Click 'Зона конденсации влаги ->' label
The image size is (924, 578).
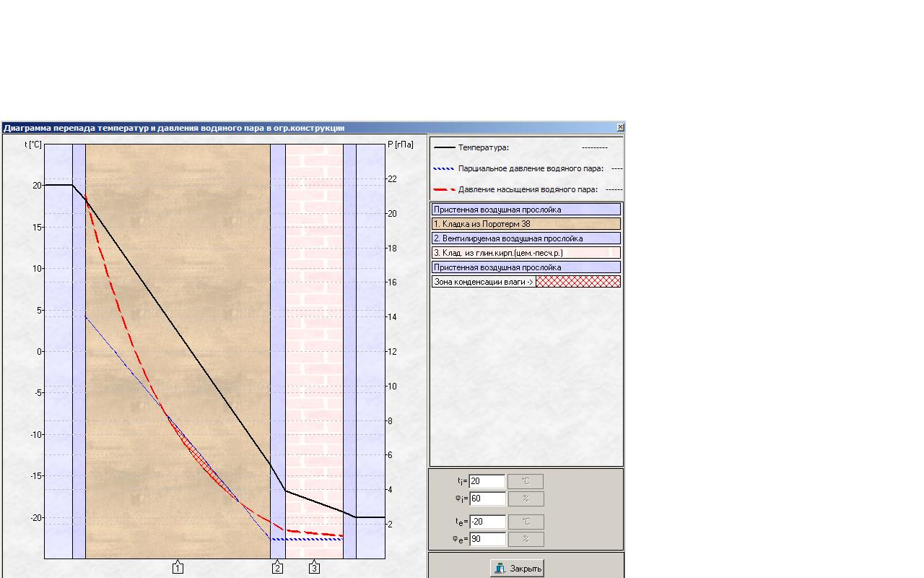click(484, 282)
